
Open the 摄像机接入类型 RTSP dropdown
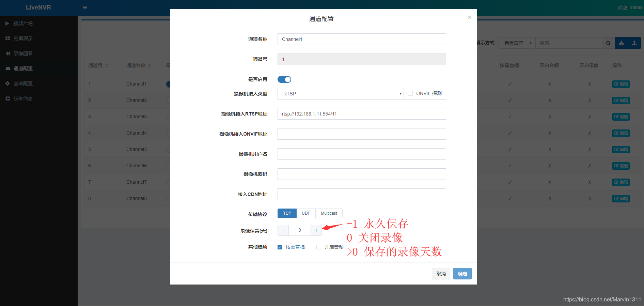341,94
